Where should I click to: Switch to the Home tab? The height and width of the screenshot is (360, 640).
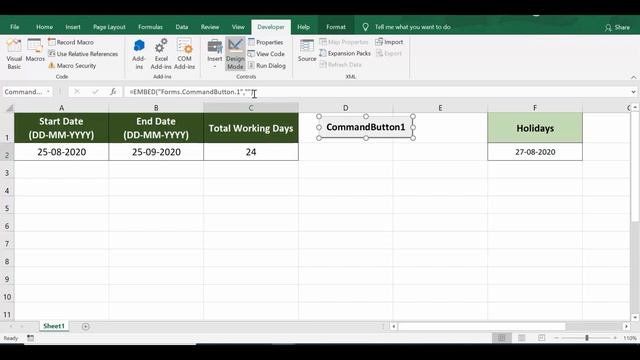click(44, 27)
